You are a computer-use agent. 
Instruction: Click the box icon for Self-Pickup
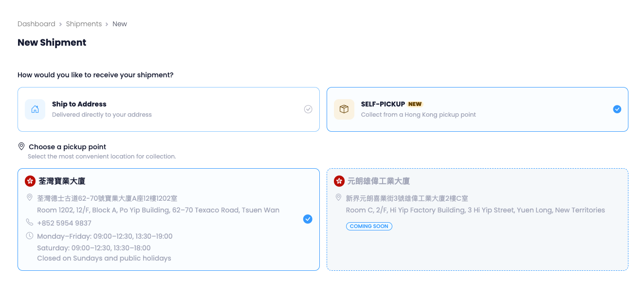pyautogui.click(x=344, y=109)
